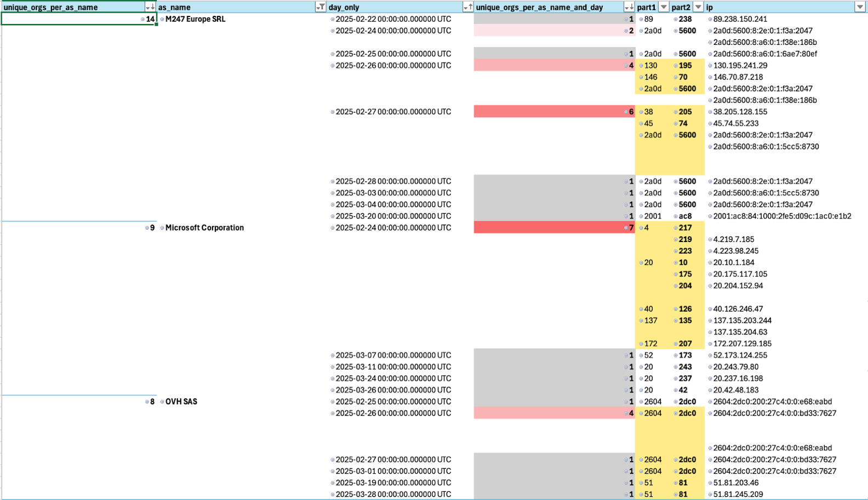The width and height of the screenshot is (868, 500).
Task: Select the 2025-03-04 date cell
Action: coord(401,205)
